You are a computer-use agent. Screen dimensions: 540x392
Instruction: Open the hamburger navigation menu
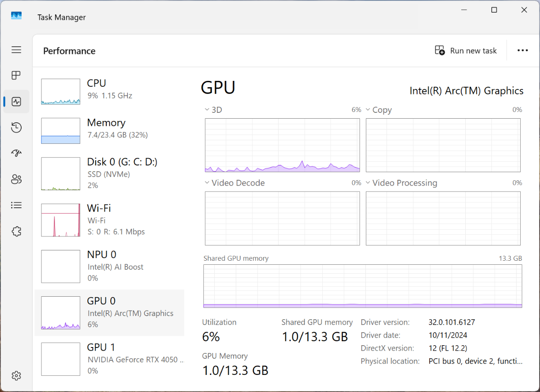[x=16, y=50]
